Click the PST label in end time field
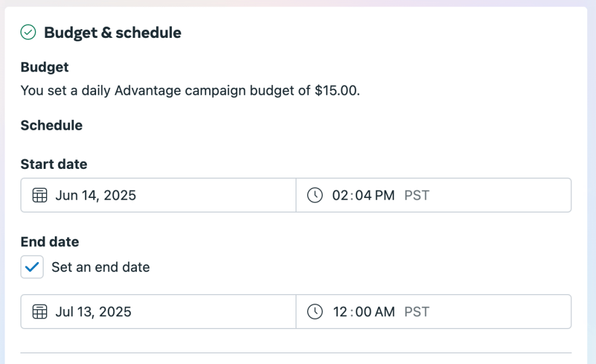This screenshot has width=596, height=364. [417, 312]
